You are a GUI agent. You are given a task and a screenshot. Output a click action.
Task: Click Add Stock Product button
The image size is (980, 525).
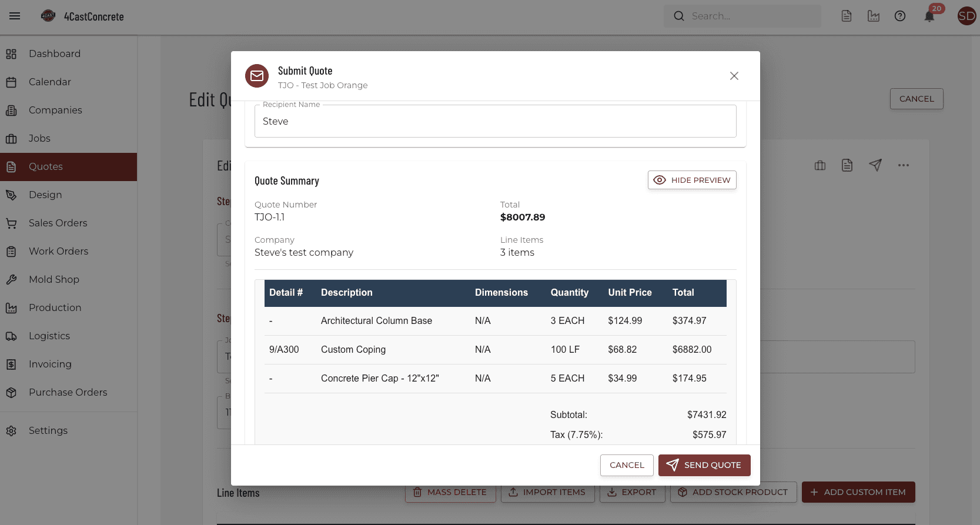click(x=733, y=492)
